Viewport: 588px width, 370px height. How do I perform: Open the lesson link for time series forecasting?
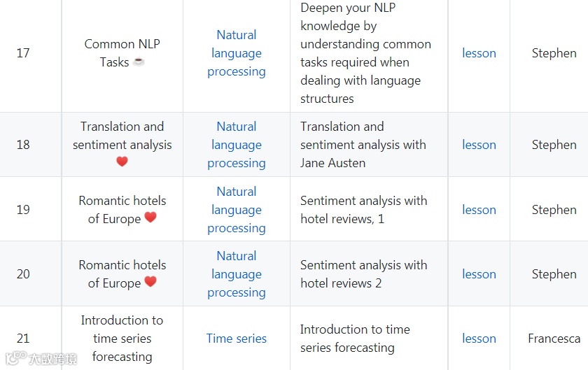tap(479, 339)
